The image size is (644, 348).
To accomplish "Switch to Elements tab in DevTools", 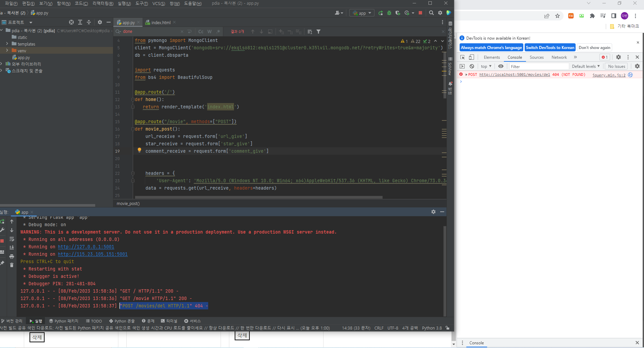I will 492,57.
